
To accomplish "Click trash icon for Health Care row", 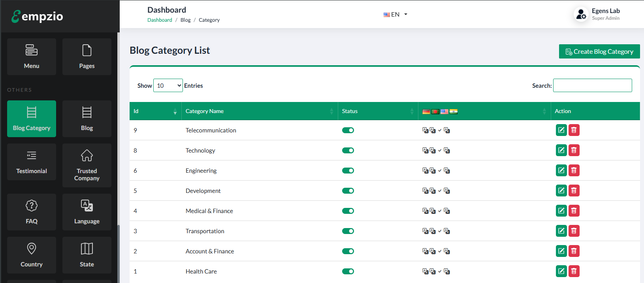I will coord(574,271).
